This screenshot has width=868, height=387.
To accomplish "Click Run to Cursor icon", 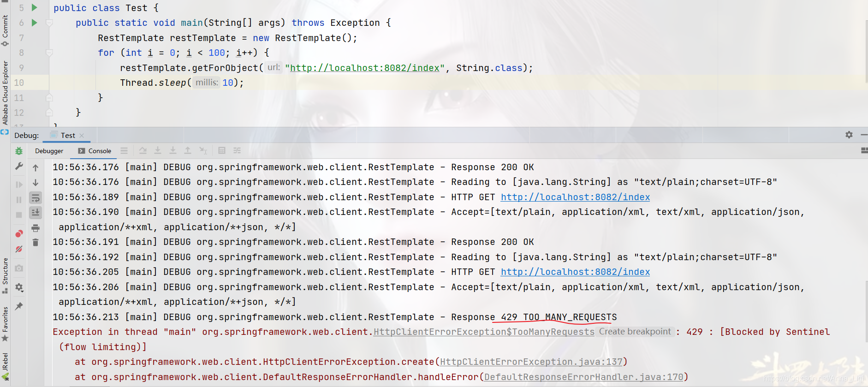I will [203, 151].
